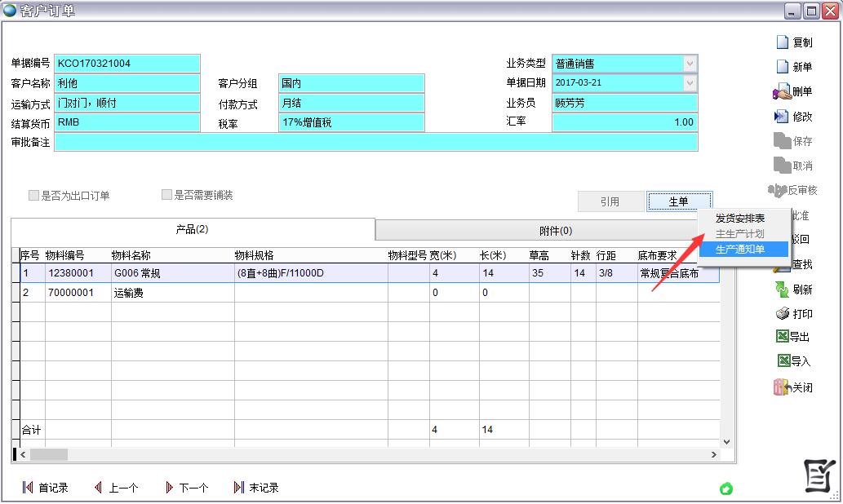Click the 导入 (import) Excel icon
The height and width of the screenshot is (504, 843).
[x=783, y=361]
